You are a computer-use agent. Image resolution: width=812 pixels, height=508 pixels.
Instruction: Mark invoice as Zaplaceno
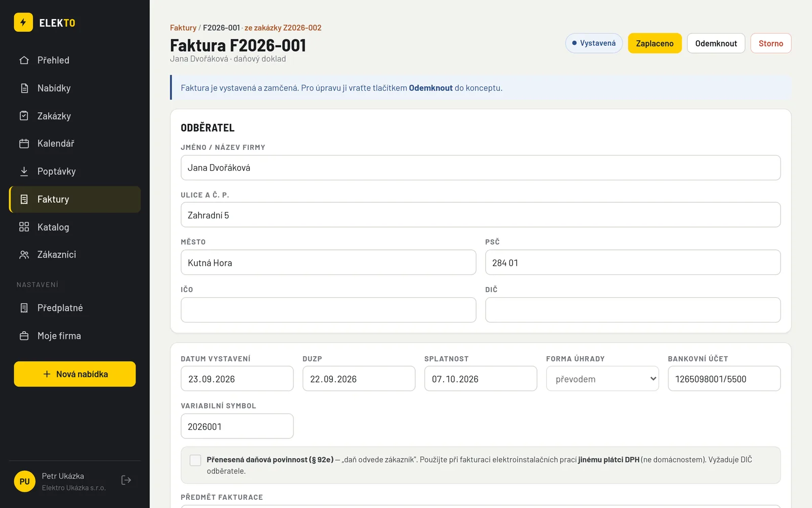pos(655,43)
